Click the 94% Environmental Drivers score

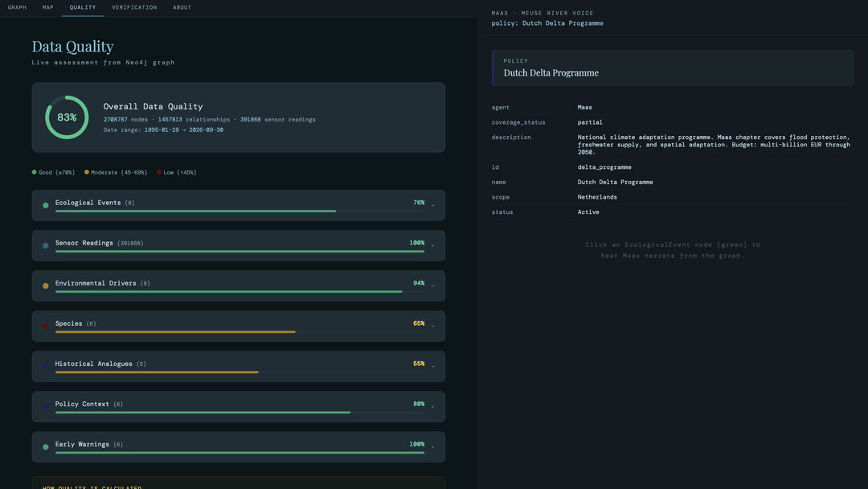pyautogui.click(x=419, y=283)
